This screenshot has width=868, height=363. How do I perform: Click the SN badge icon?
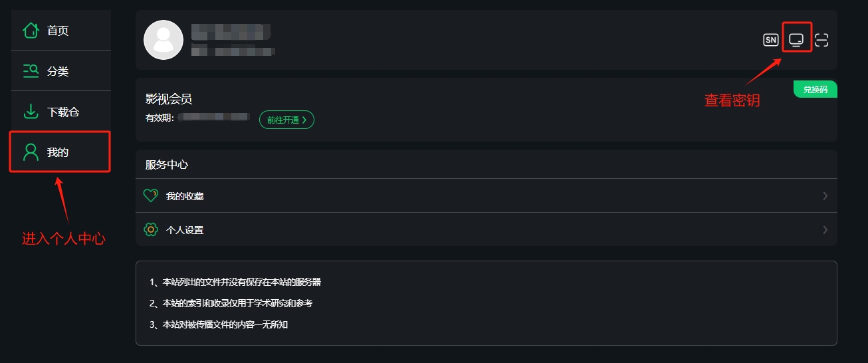click(x=770, y=40)
